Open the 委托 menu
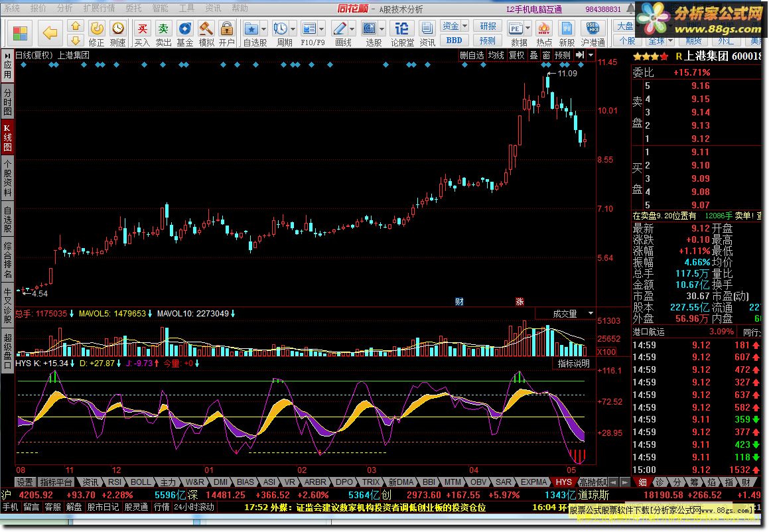Image resolution: width=769 pixels, height=532 pixels. 133,9
